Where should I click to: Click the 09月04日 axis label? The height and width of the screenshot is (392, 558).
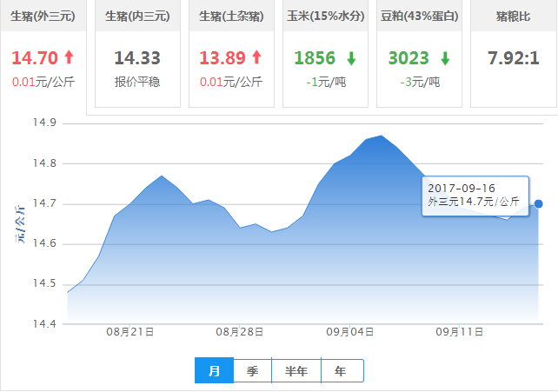pyautogui.click(x=349, y=332)
